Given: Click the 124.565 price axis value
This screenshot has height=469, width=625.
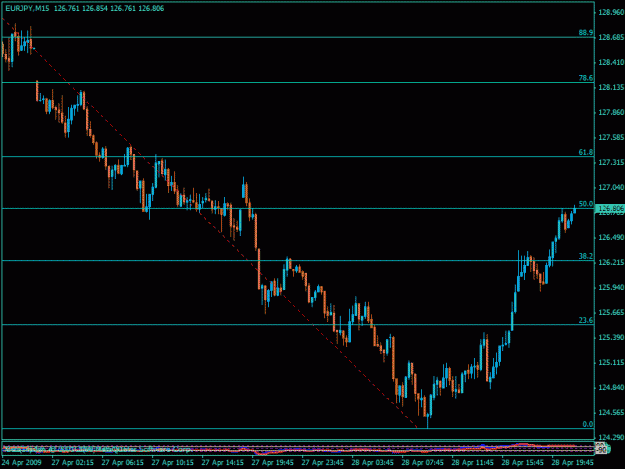Looking at the screenshot, I should coord(611,412).
